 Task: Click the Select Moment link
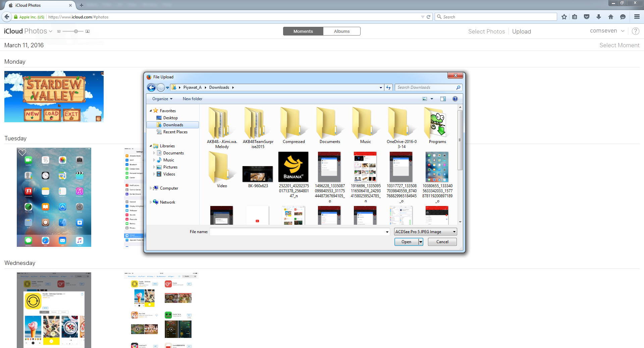[619, 45]
